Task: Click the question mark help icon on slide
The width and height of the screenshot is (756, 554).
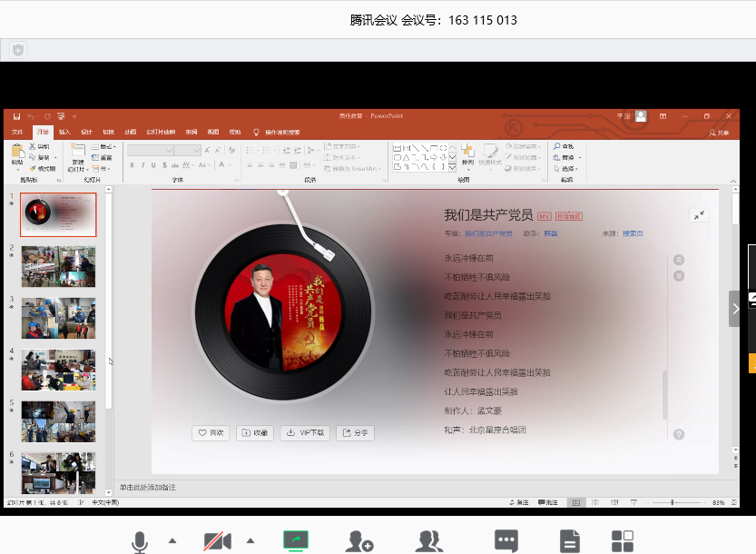Action: (679, 434)
